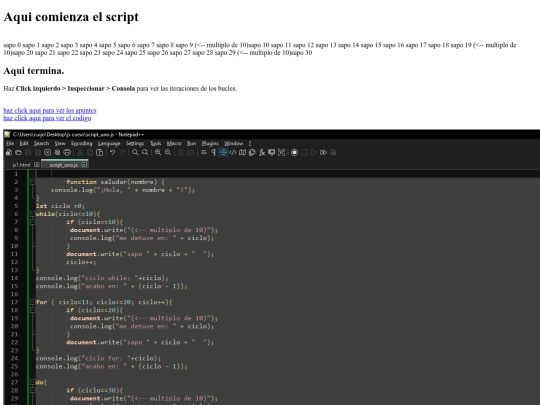This screenshot has height=405, width=540.
Task: Close the script_uno.js tab with its x
Action: coord(84,165)
